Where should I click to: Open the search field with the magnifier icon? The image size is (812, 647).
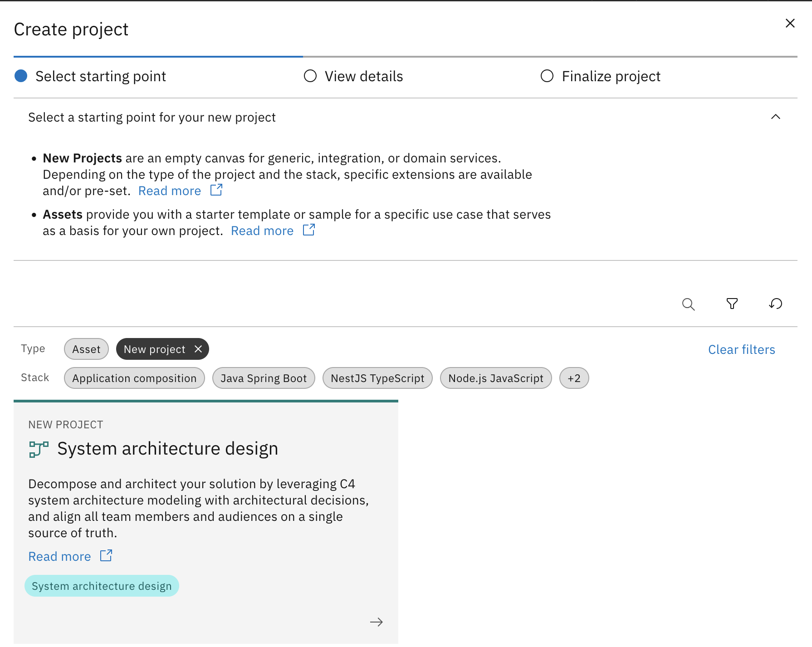(x=688, y=304)
